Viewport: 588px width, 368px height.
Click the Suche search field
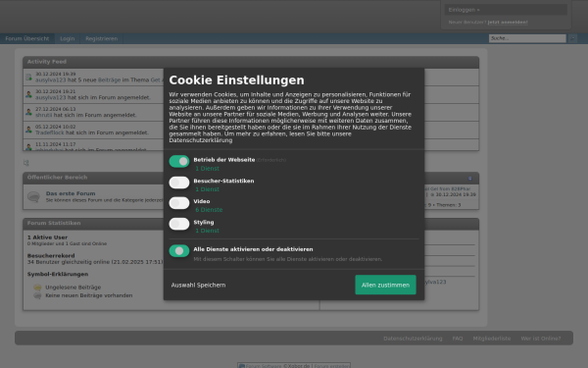click(x=527, y=38)
